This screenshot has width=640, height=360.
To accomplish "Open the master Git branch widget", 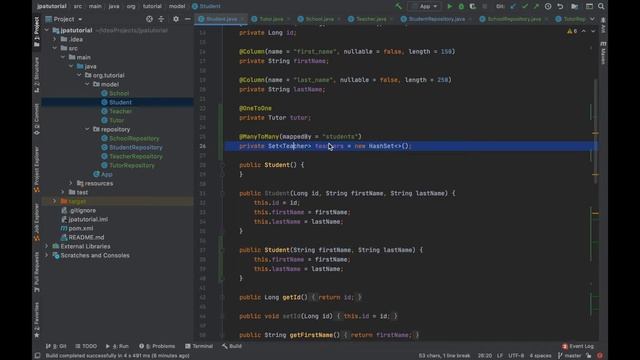I will (569, 356).
